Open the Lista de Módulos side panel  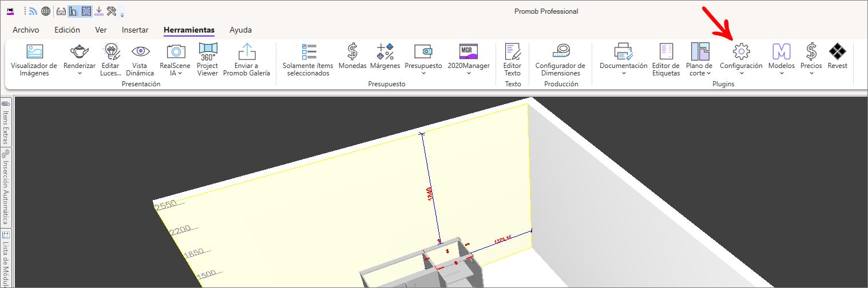pyautogui.click(x=6, y=257)
